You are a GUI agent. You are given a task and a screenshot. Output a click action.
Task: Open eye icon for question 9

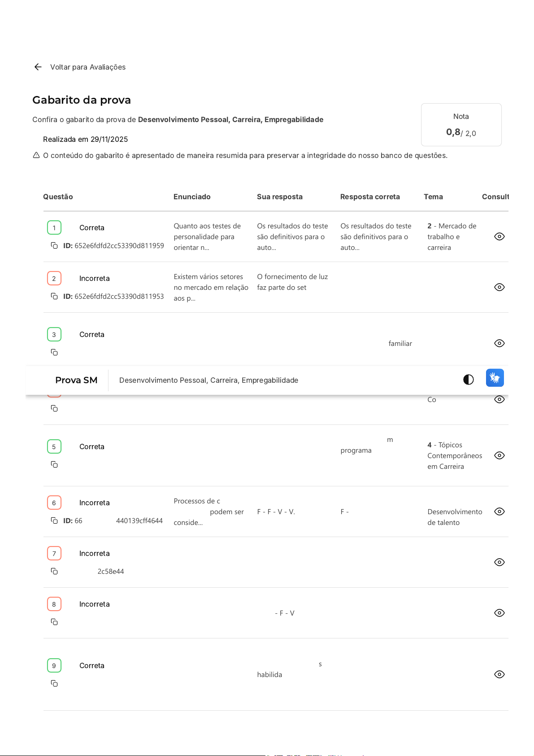(499, 674)
